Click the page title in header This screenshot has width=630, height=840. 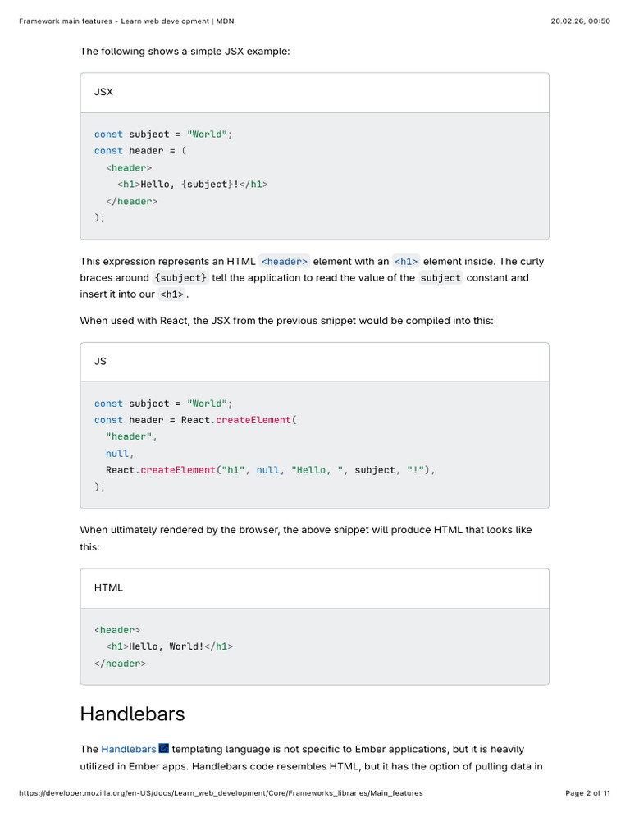coord(131,21)
